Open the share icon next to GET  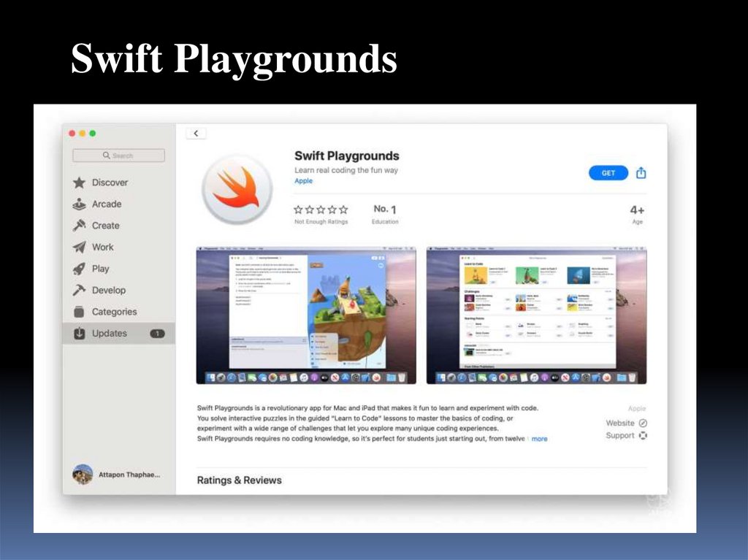click(641, 173)
